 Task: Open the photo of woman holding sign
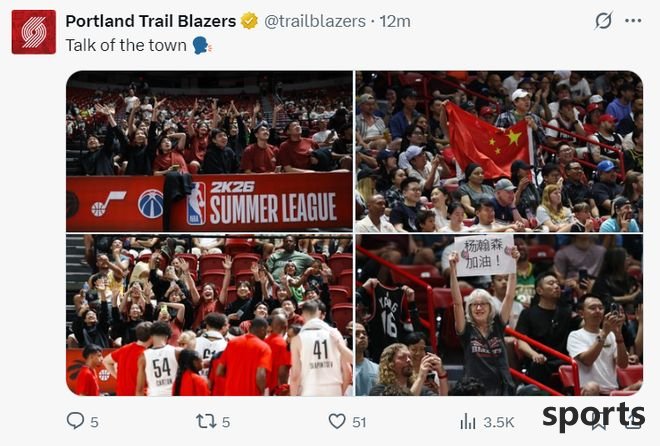click(499, 315)
